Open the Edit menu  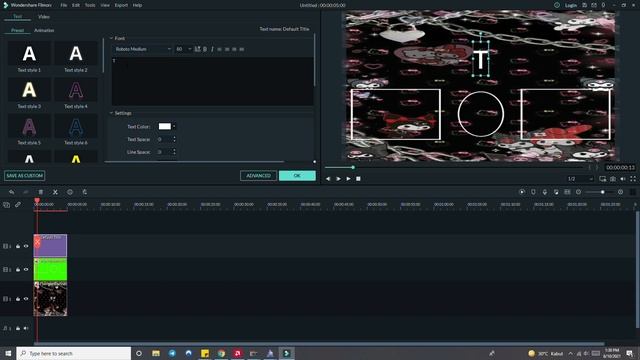pyautogui.click(x=76, y=5)
